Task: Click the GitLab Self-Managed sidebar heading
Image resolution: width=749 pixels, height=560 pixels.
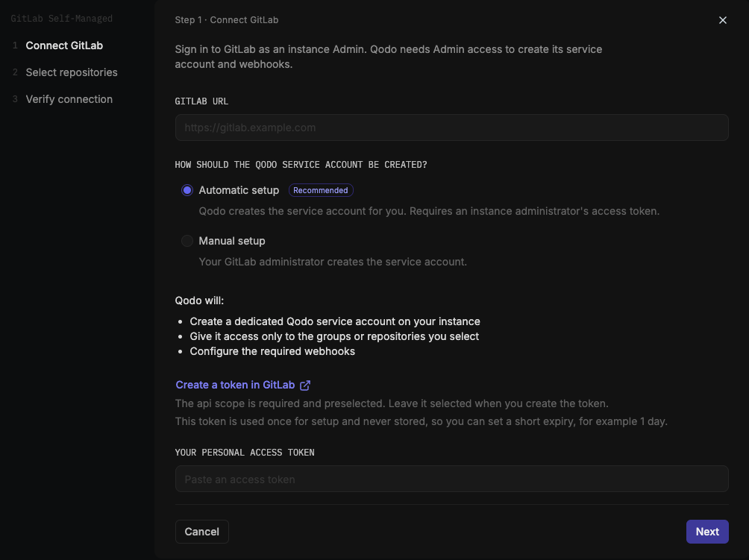Action: [62, 19]
